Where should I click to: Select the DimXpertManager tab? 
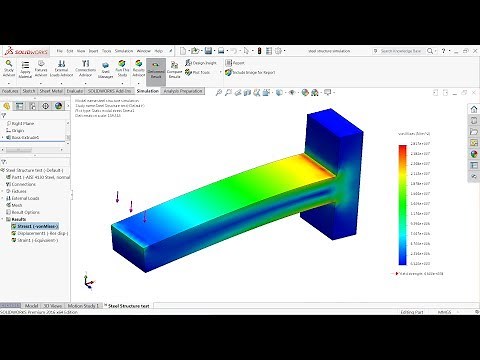[46, 106]
